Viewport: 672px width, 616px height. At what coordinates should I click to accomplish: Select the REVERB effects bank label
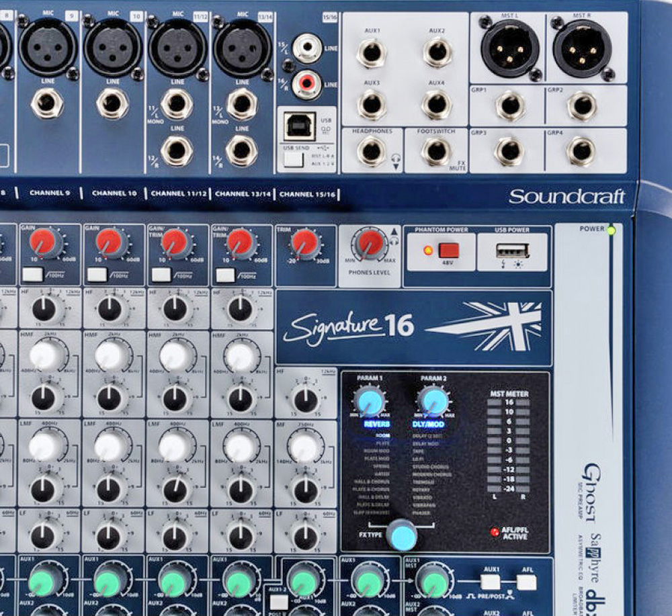tap(377, 424)
